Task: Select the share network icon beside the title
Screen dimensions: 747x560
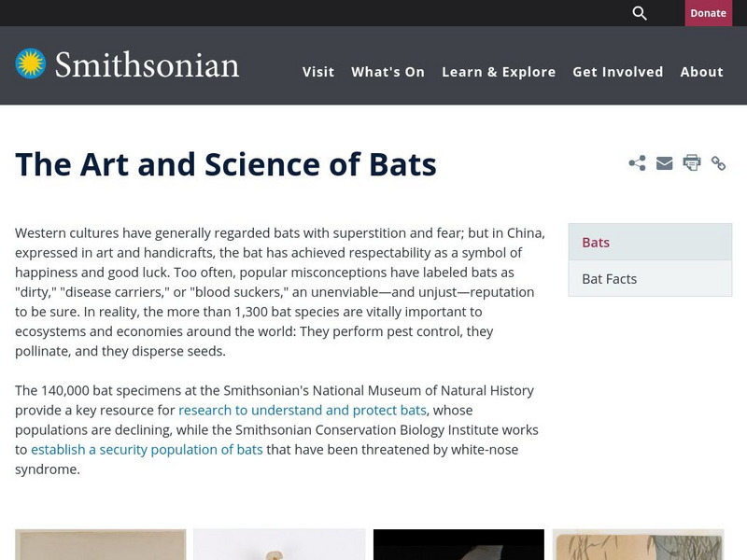Action: (638, 161)
